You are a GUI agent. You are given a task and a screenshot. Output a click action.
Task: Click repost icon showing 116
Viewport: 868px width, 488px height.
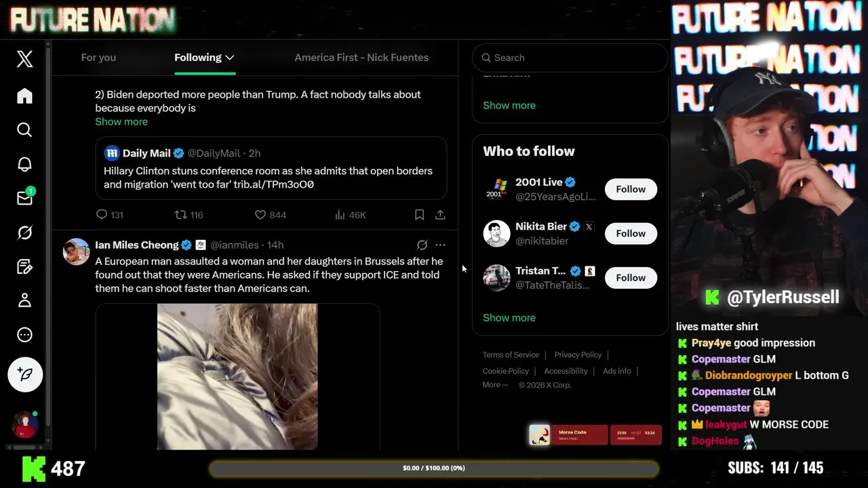tap(180, 214)
